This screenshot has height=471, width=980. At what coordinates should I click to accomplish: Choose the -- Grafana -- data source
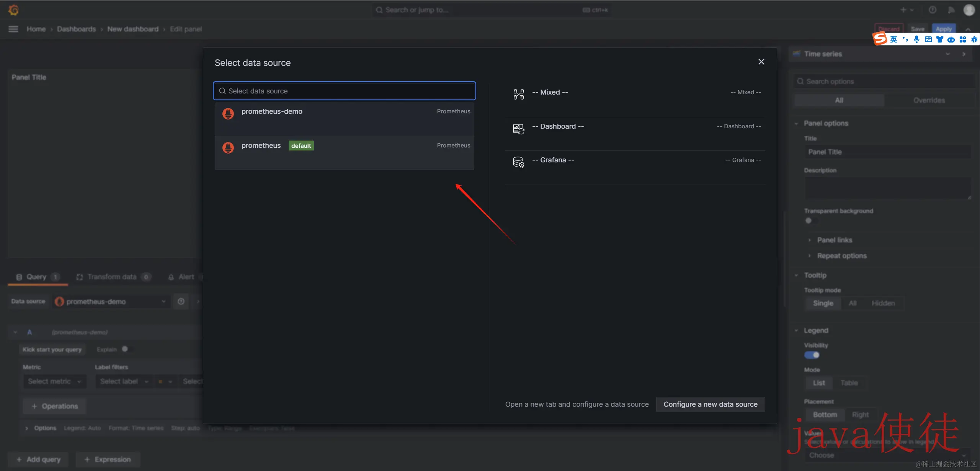click(x=635, y=168)
